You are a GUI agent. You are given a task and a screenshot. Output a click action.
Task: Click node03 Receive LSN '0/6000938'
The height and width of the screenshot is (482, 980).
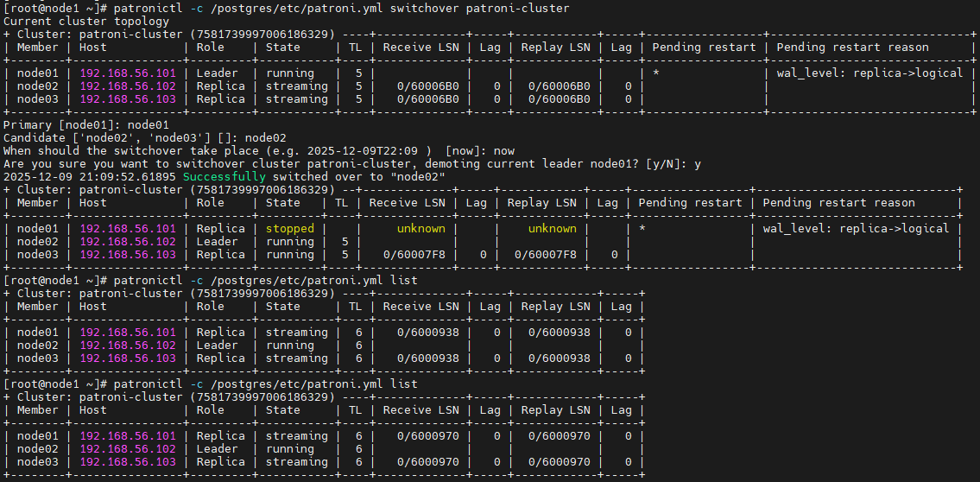pos(427,358)
